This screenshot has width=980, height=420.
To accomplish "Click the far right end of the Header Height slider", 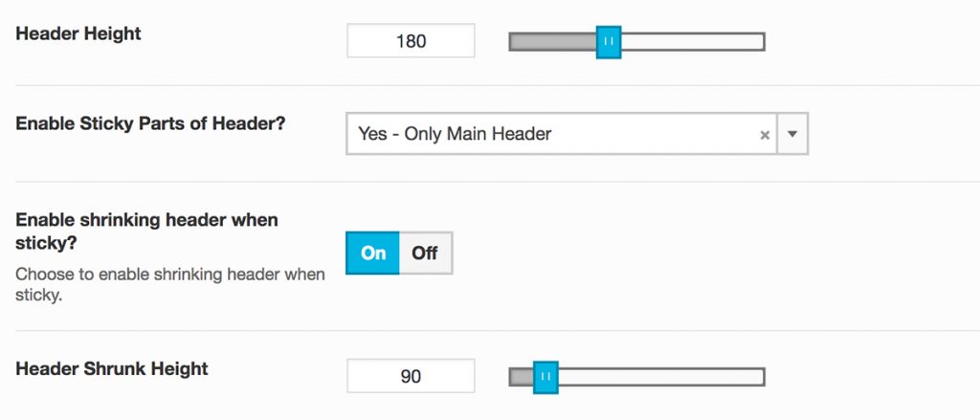I will tap(760, 41).
